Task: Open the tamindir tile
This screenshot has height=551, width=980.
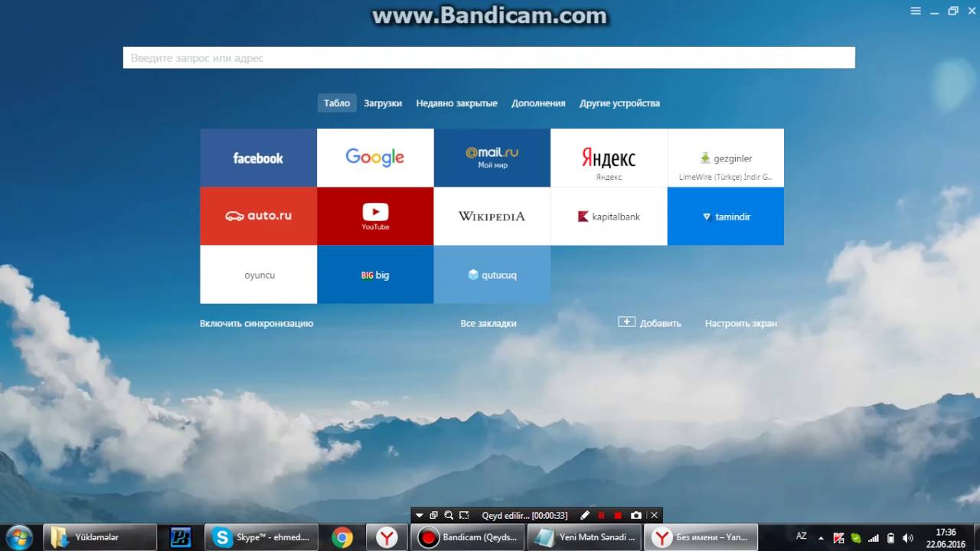Action: coord(726,216)
